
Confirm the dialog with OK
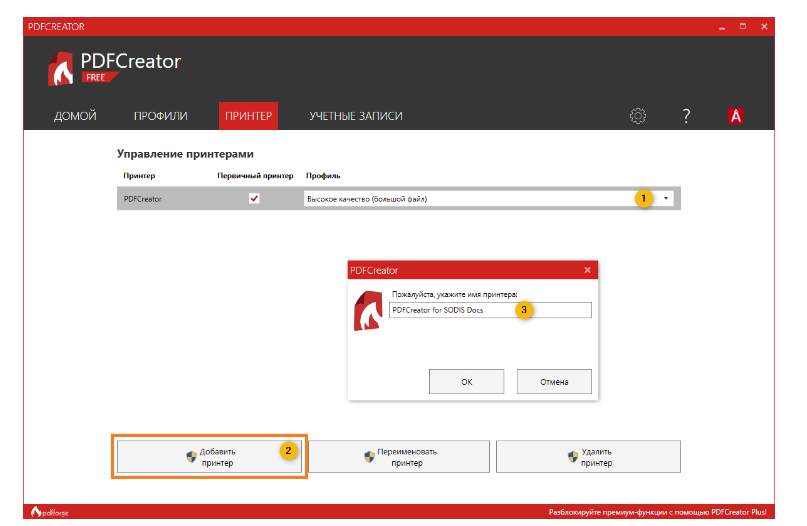click(466, 381)
